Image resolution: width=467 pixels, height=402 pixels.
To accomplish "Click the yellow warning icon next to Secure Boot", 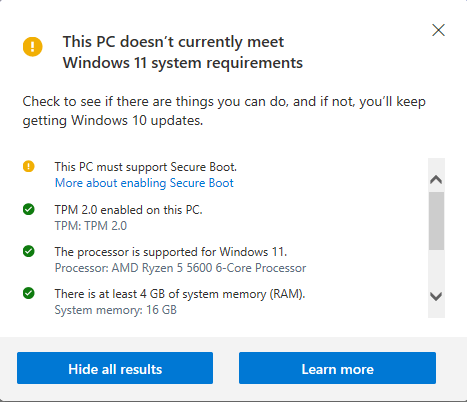I will [x=29, y=166].
